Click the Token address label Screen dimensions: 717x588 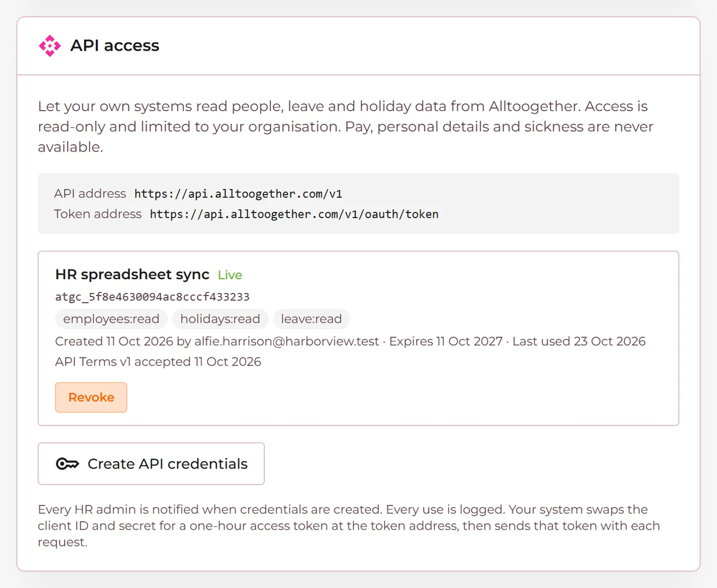(x=98, y=214)
